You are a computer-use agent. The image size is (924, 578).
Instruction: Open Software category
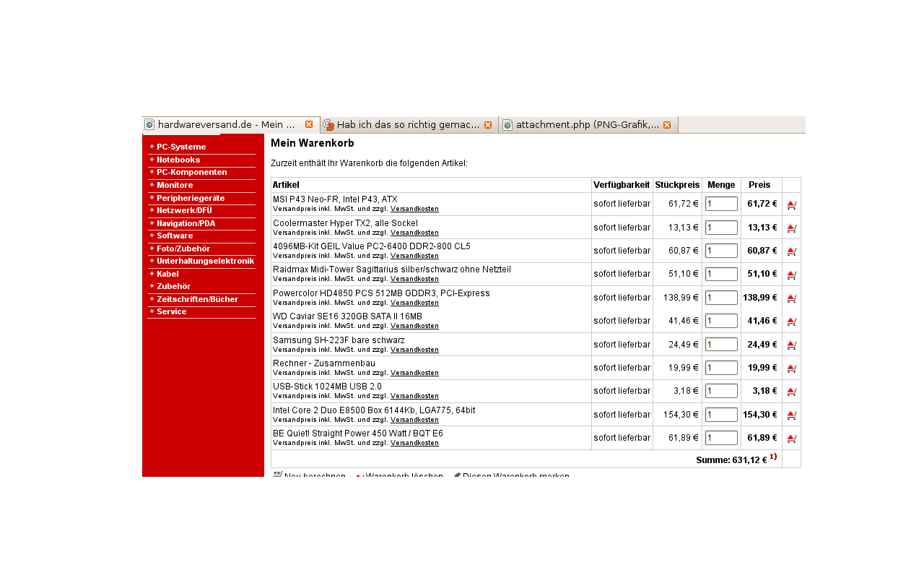175,236
